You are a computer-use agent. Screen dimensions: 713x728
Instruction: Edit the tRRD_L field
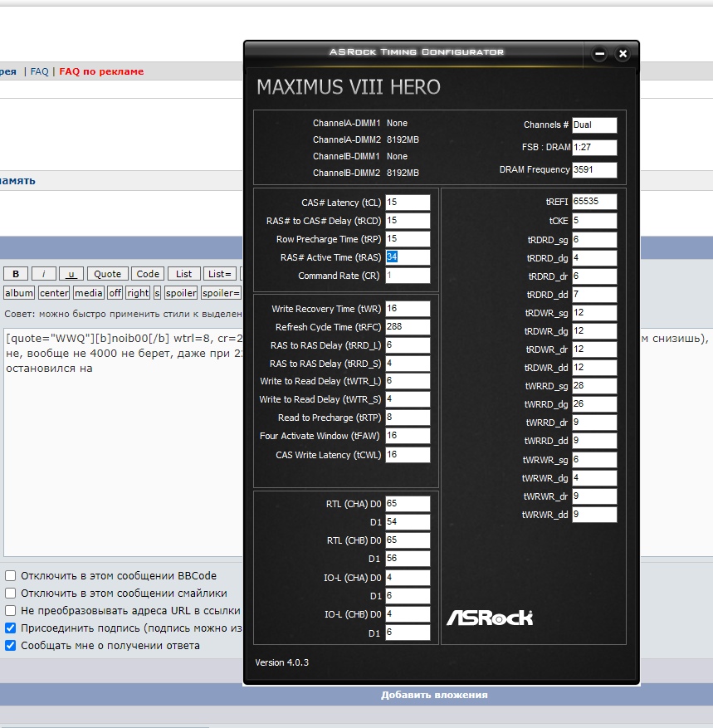pos(408,345)
